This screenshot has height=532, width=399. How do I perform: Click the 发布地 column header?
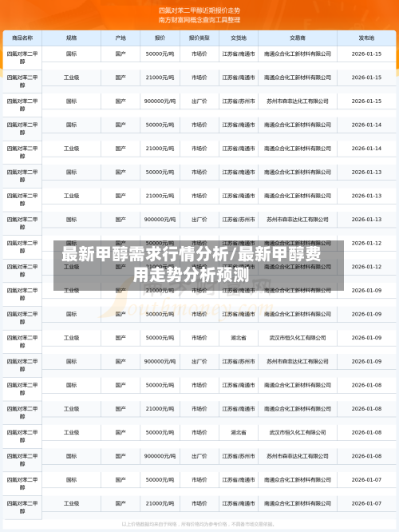tap(366, 38)
